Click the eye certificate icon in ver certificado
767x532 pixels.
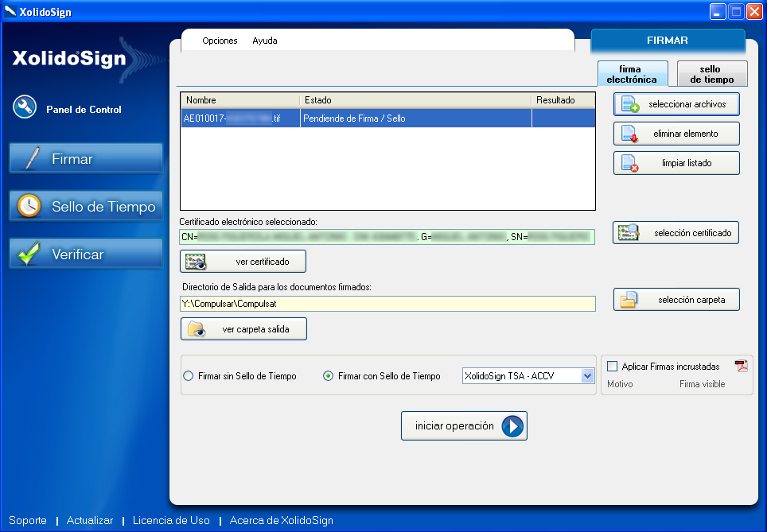[197, 262]
